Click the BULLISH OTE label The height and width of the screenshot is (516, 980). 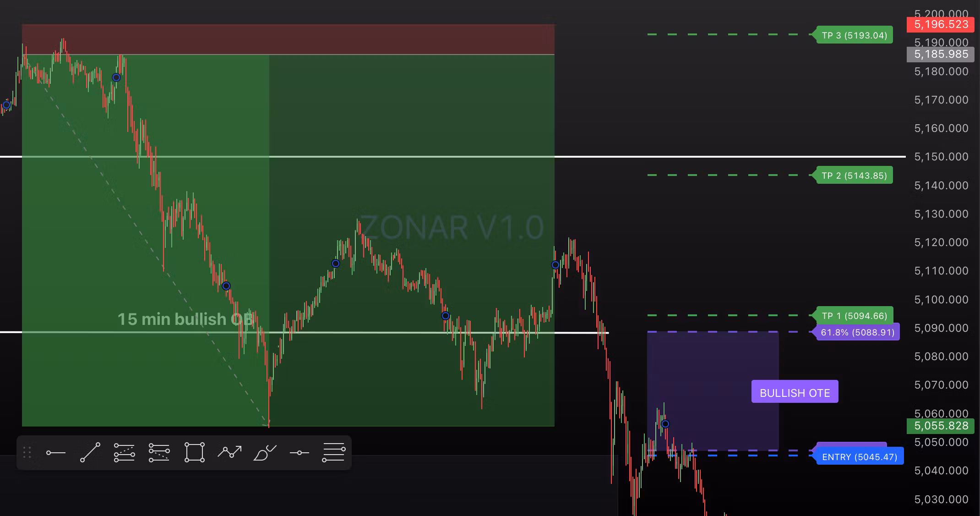click(795, 393)
